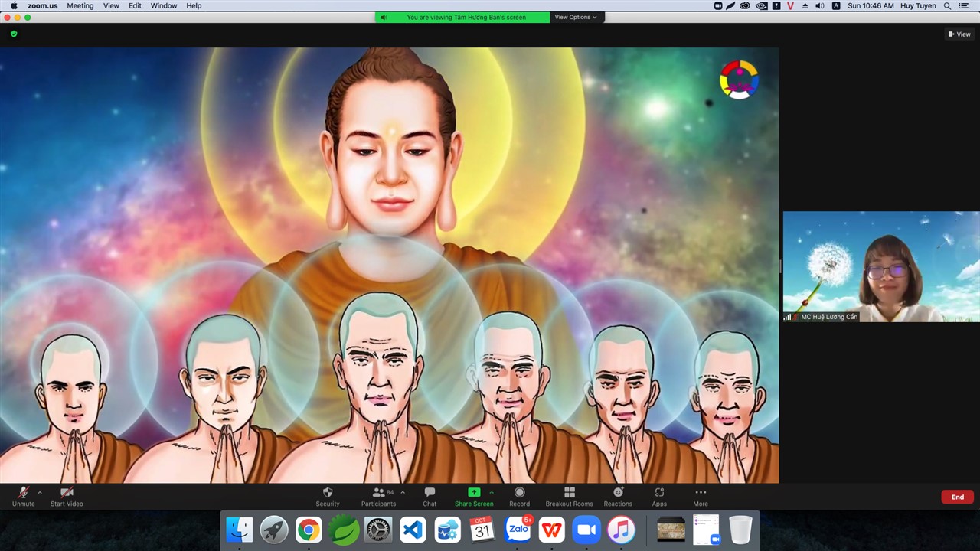Open the Help menu
Image resolution: width=980 pixels, height=551 pixels.
[194, 5]
